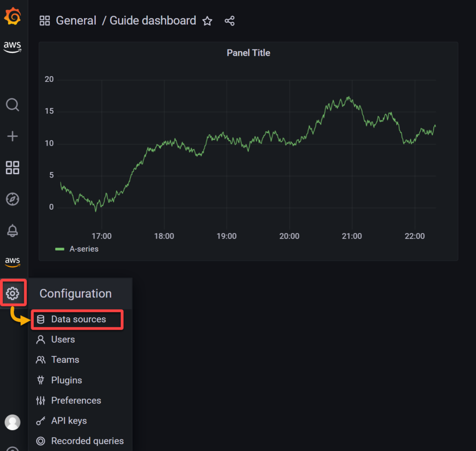
Task: Star the Guide dashboard
Action: (x=207, y=21)
